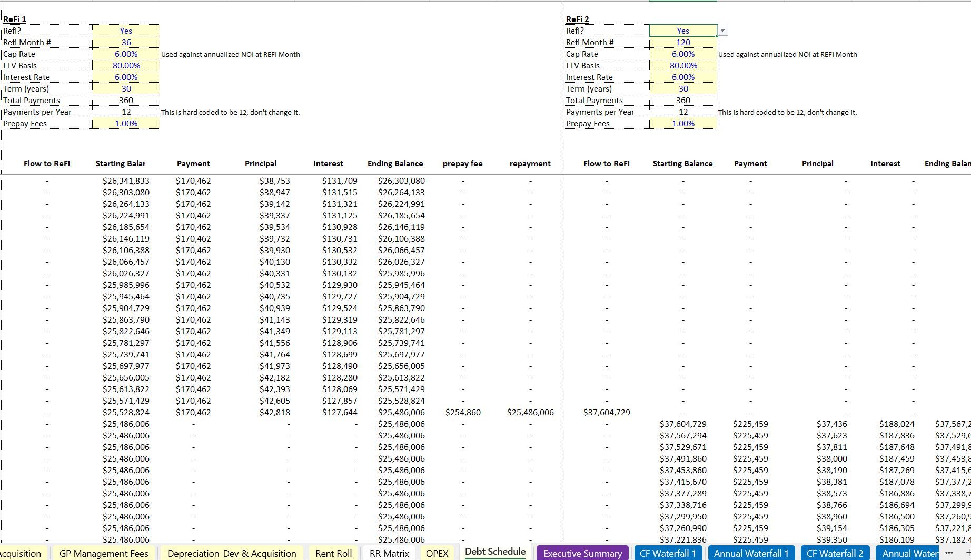
Task: Select starting balance cell $25,528,824
Action: (126, 412)
